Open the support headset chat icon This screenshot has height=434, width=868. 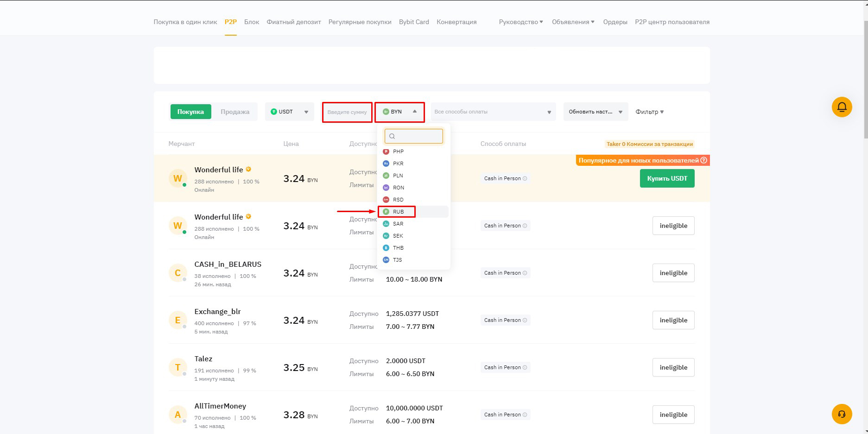pyautogui.click(x=842, y=414)
